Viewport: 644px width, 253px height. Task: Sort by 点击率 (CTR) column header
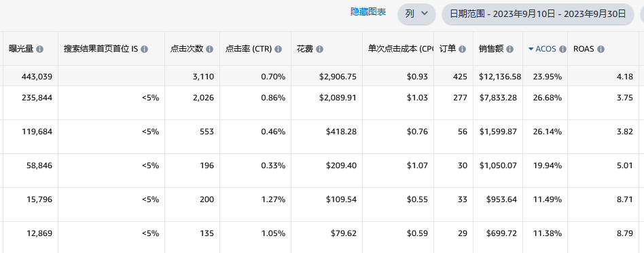click(x=249, y=50)
